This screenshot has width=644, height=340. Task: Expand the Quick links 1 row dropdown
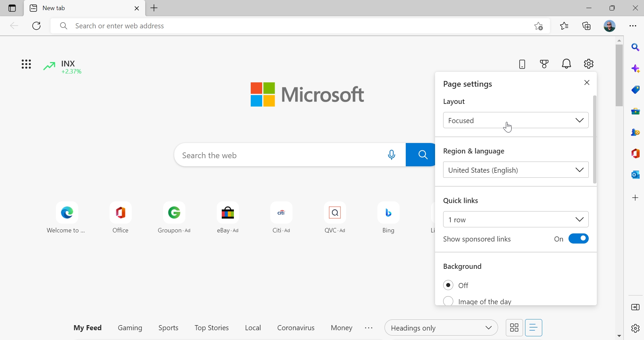coord(516,220)
